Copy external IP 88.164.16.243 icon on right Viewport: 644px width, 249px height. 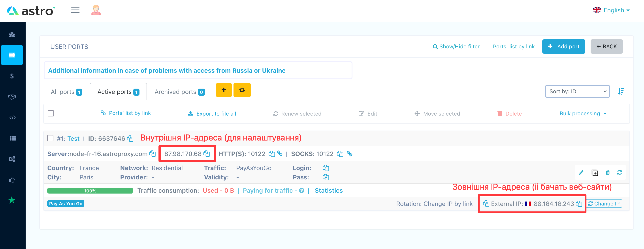click(x=579, y=204)
